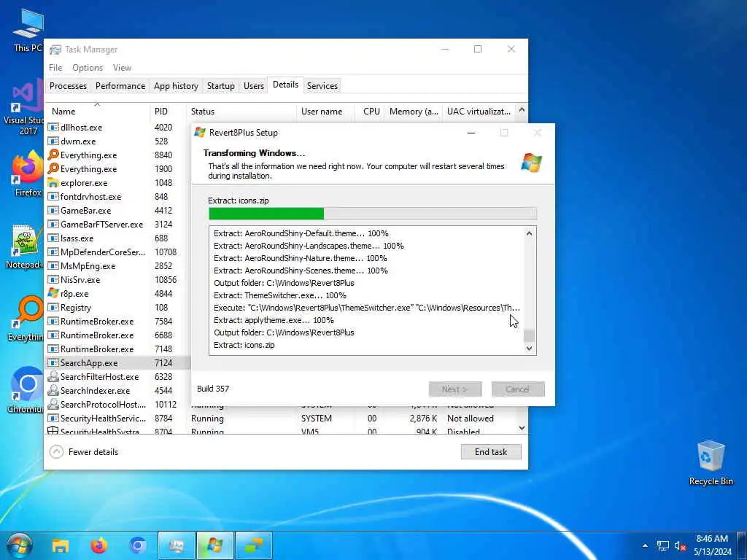Select fontdrvhost.exe process row
Viewport: 747px width, 560px height.
point(117,197)
